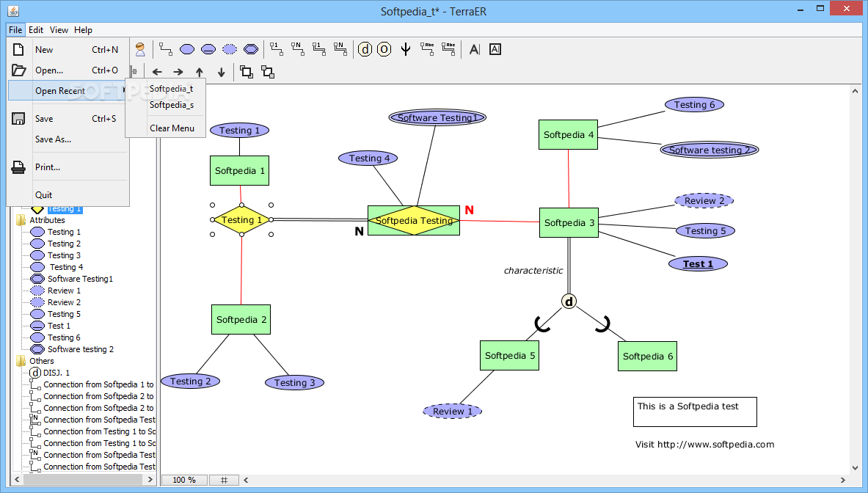Click the Softpedia Testing associative entity
The image size is (868, 493).
tap(414, 220)
